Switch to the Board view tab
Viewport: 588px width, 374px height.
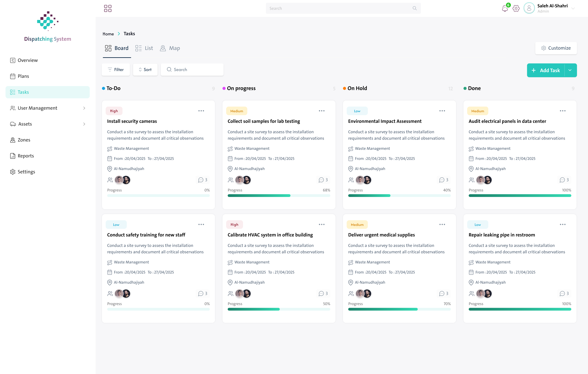click(x=117, y=48)
